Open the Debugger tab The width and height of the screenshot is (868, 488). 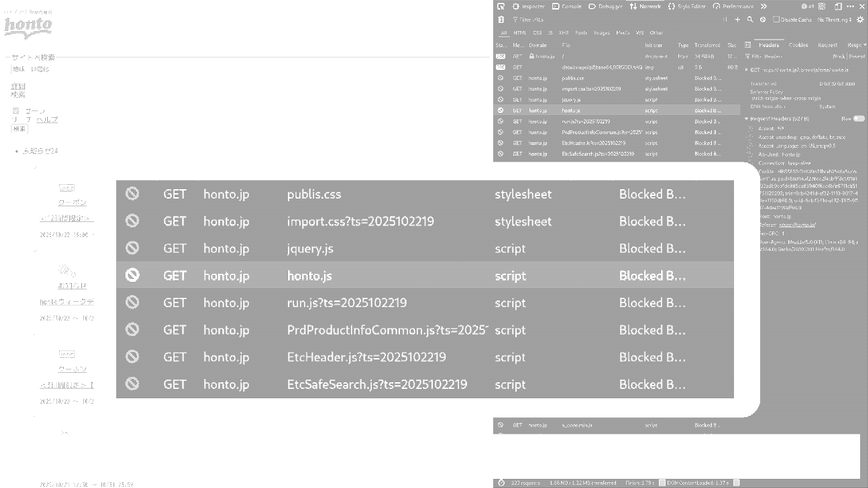click(605, 6)
